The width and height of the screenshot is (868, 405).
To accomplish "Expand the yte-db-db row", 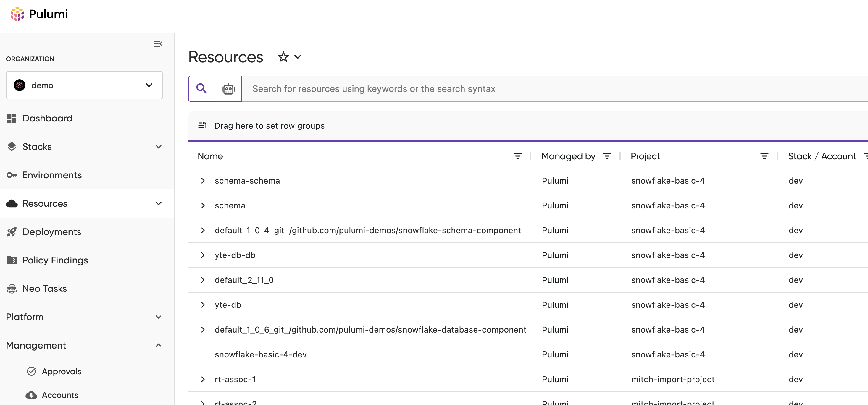I will (x=203, y=255).
